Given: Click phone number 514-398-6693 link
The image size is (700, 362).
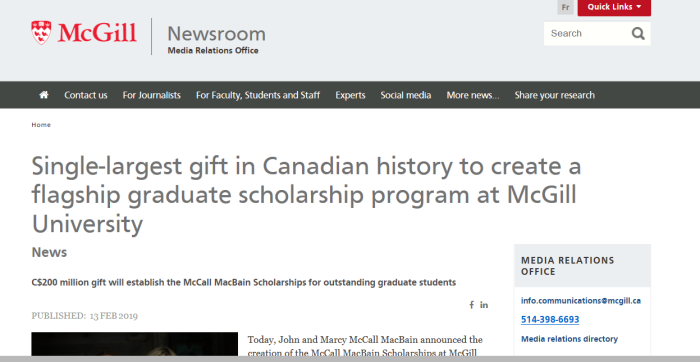Looking at the screenshot, I should point(550,320).
